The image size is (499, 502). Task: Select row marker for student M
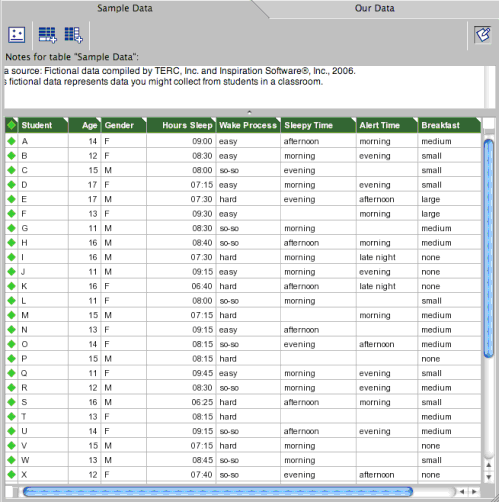click(11, 315)
